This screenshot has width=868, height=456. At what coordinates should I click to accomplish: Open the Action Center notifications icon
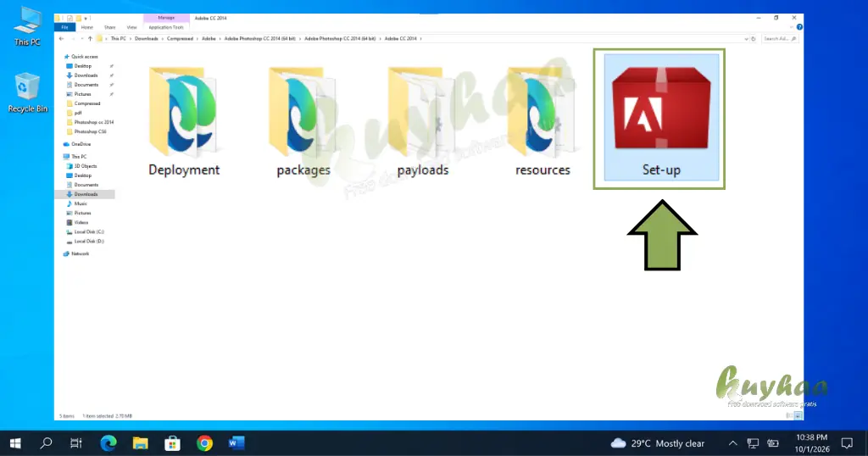point(847,443)
